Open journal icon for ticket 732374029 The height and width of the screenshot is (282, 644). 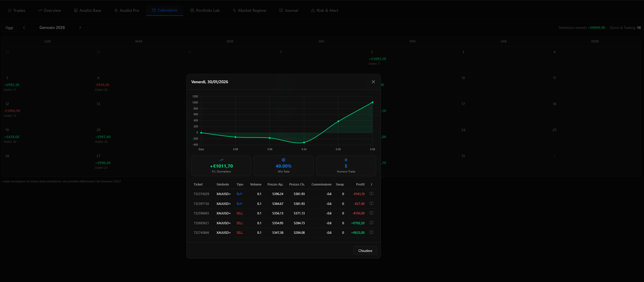click(x=371, y=194)
